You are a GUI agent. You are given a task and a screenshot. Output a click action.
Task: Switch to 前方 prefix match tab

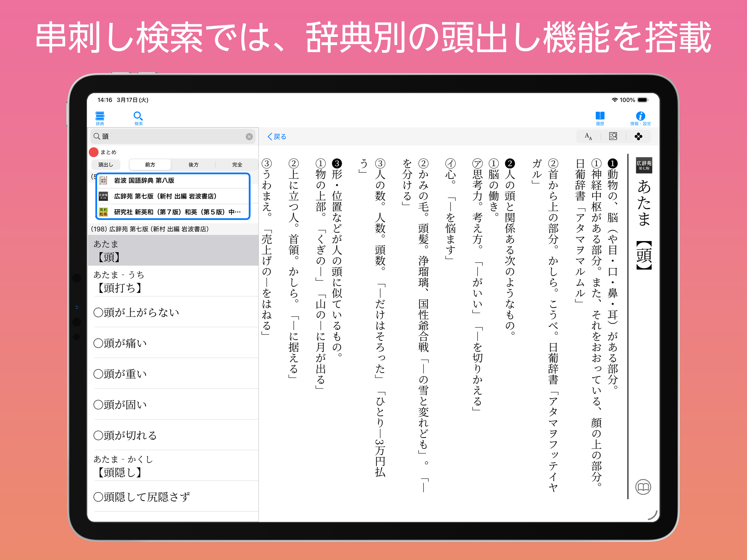(150, 165)
